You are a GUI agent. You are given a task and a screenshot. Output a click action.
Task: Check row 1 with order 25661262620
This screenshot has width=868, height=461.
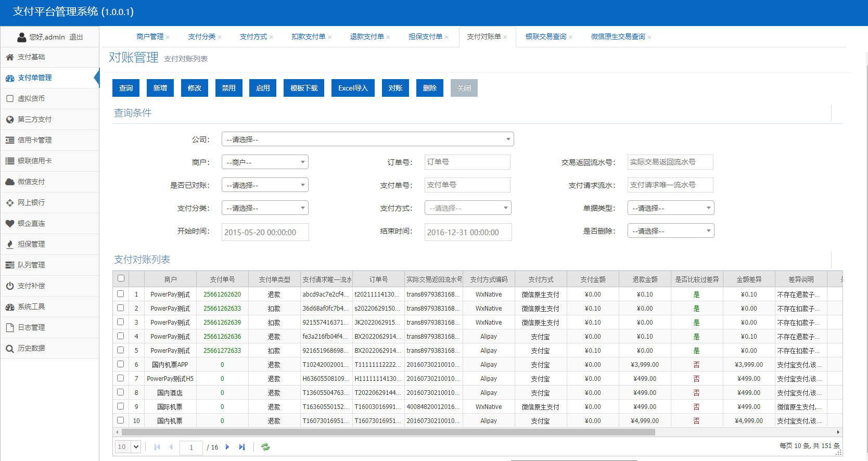pos(121,294)
